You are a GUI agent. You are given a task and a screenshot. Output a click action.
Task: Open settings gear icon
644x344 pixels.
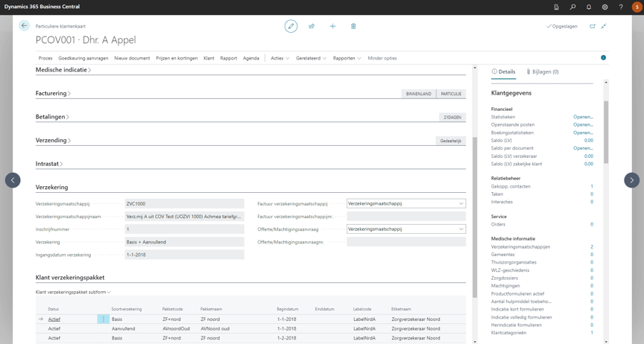[x=604, y=7]
